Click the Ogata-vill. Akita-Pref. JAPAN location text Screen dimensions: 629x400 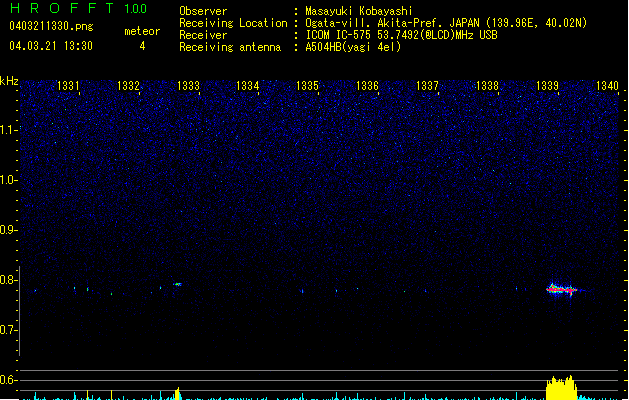(446, 23)
